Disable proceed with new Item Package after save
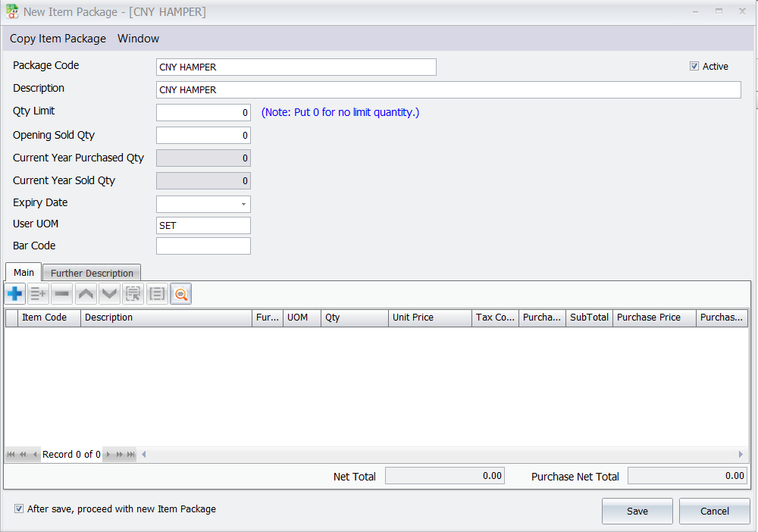This screenshot has height=532, width=758. tap(18, 509)
